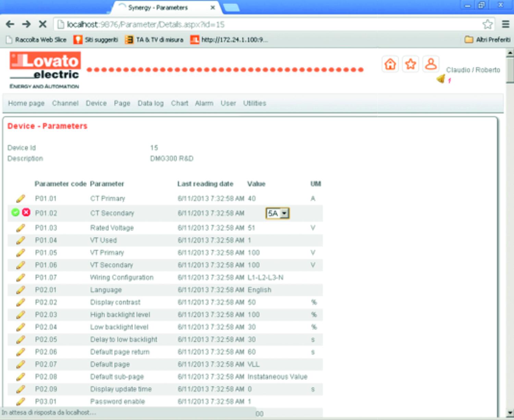Image resolution: width=514 pixels, height=420 pixels.
Task: Edit the Rated Voltage parameter with pencil icon
Action: click(x=21, y=227)
